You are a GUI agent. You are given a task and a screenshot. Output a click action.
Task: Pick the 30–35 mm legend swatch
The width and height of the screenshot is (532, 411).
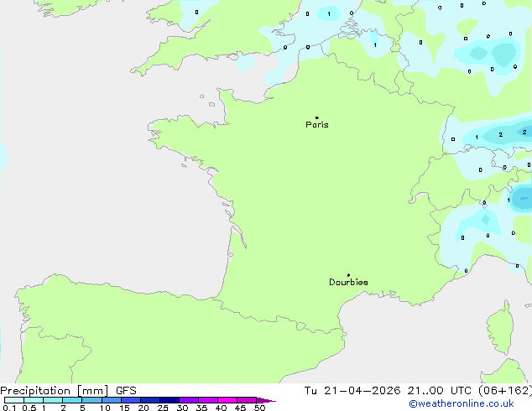pyautogui.click(x=189, y=400)
